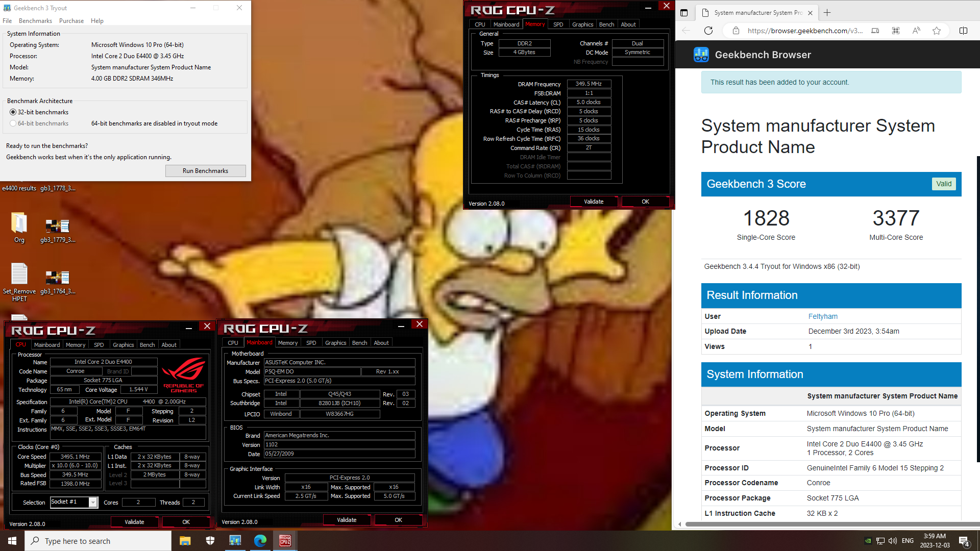Screen dimensions: 980x551
Task: Click Type here to search box
Action: coord(98,541)
